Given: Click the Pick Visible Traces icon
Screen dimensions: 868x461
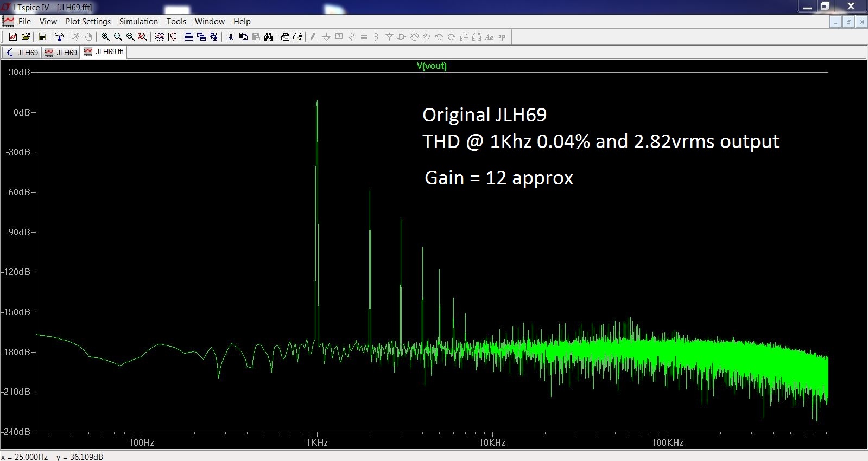Looking at the screenshot, I should pos(172,37).
